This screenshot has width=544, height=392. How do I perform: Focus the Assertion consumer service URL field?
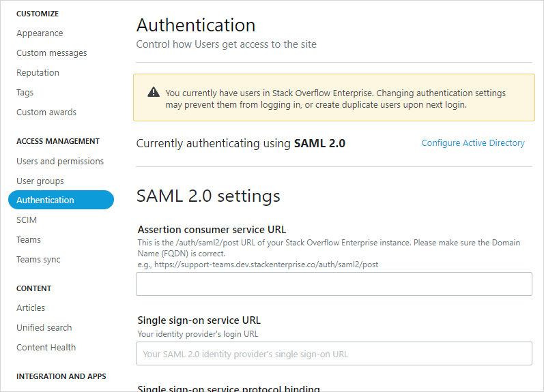click(x=334, y=284)
